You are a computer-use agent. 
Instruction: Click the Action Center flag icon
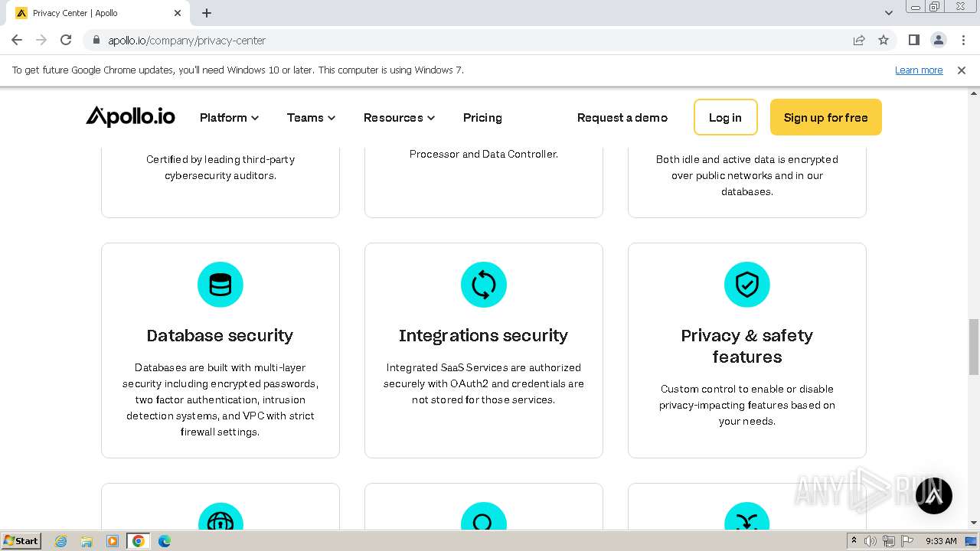point(906,541)
